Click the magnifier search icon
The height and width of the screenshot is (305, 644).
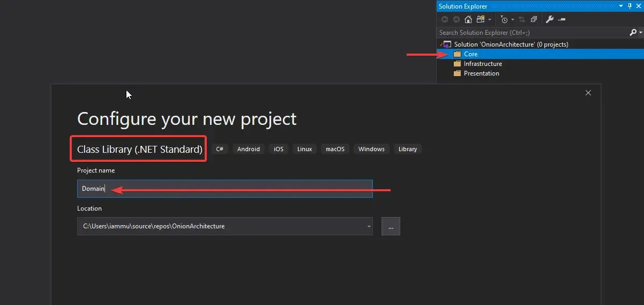633,32
